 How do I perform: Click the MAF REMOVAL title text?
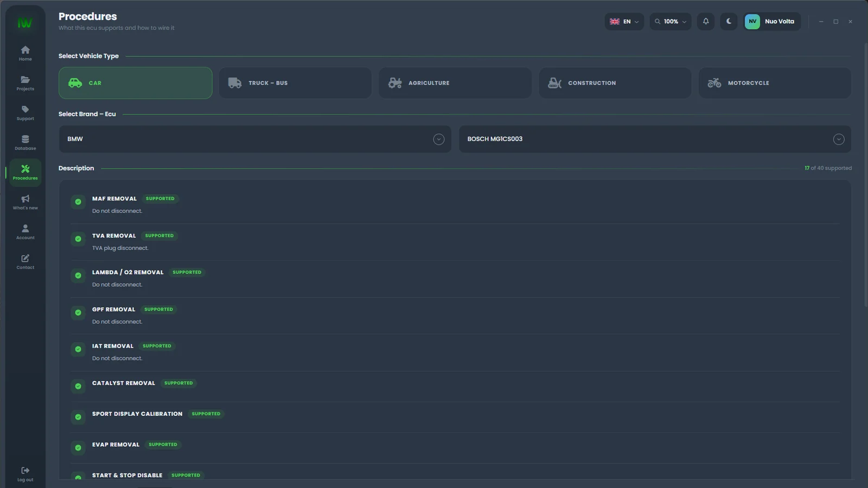114,199
